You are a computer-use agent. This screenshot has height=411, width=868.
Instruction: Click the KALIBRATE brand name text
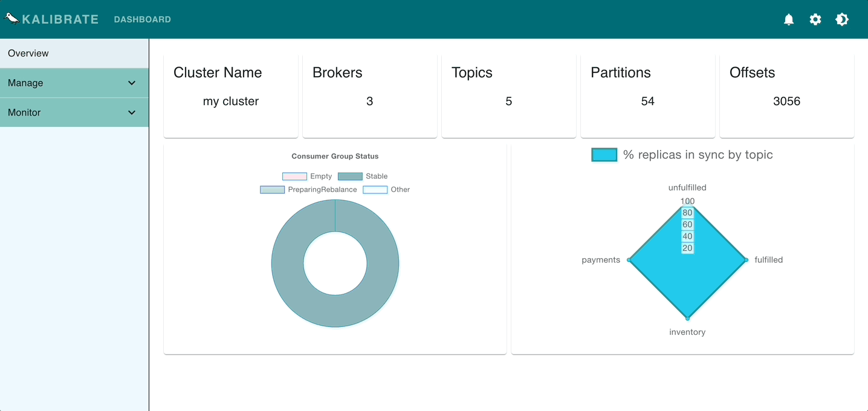coord(60,19)
